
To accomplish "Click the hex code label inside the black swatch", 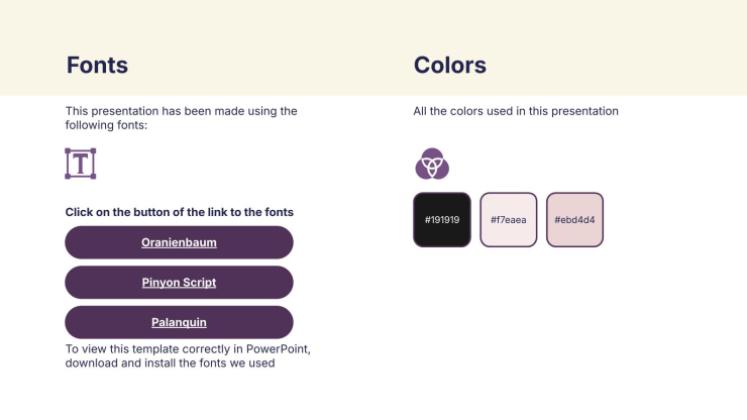I will pos(441,219).
